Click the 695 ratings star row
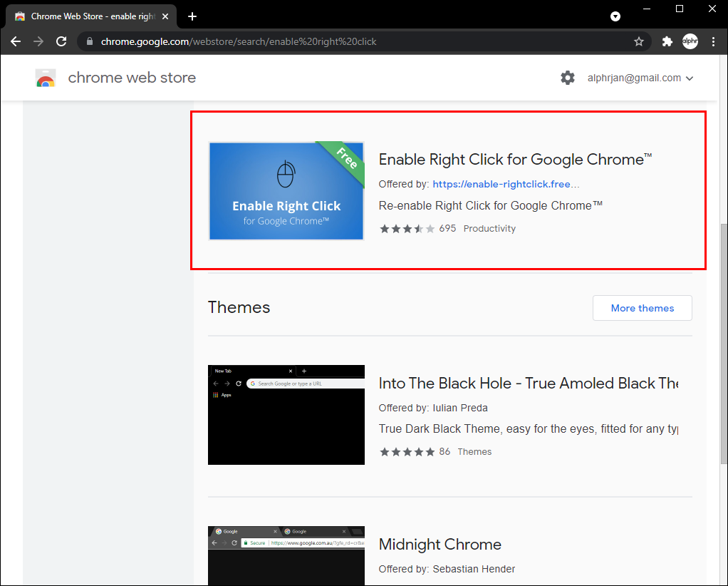This screenshot has width=728, height=586. click(x=407, y=229)
